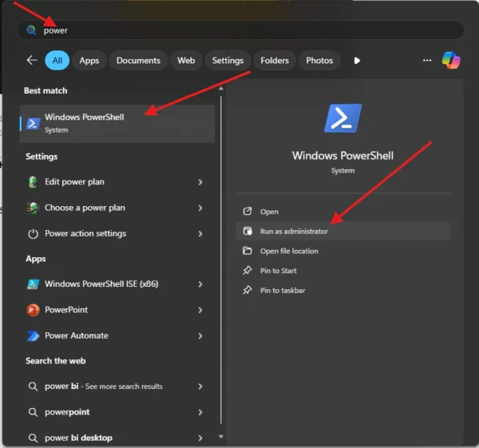Click the Power action settings power icon
The height and width of the screenshot is (448, 479).
coord(33,234)
